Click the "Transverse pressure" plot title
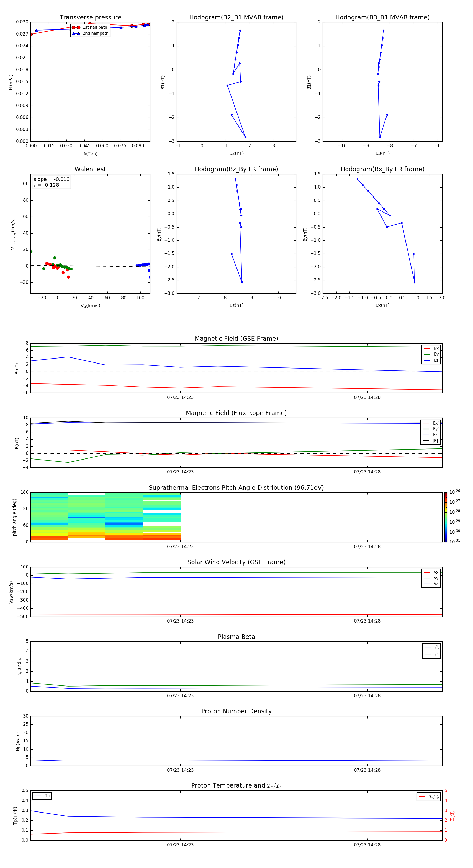 coord(90,18)
